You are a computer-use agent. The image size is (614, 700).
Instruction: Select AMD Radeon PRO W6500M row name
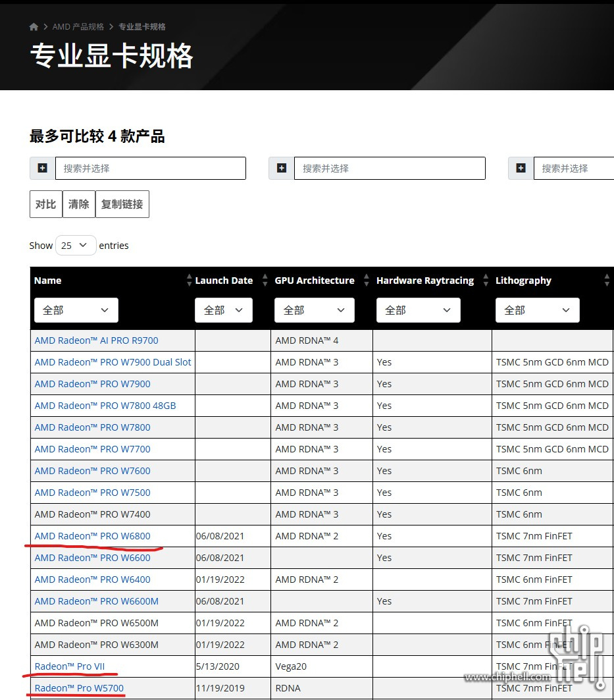pos(96,623)
